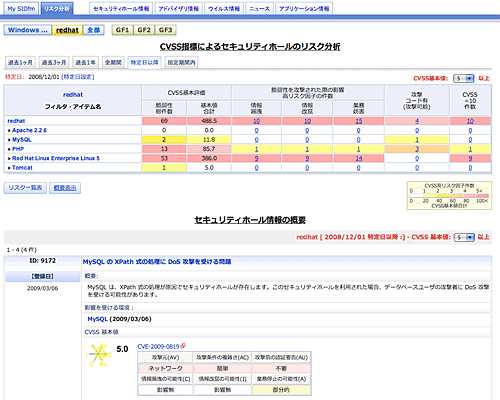Image resolution: width=500 pixels, height=400 pixels.
Task: Select the GF3 group filter
Action: click(x=165, y=30)
